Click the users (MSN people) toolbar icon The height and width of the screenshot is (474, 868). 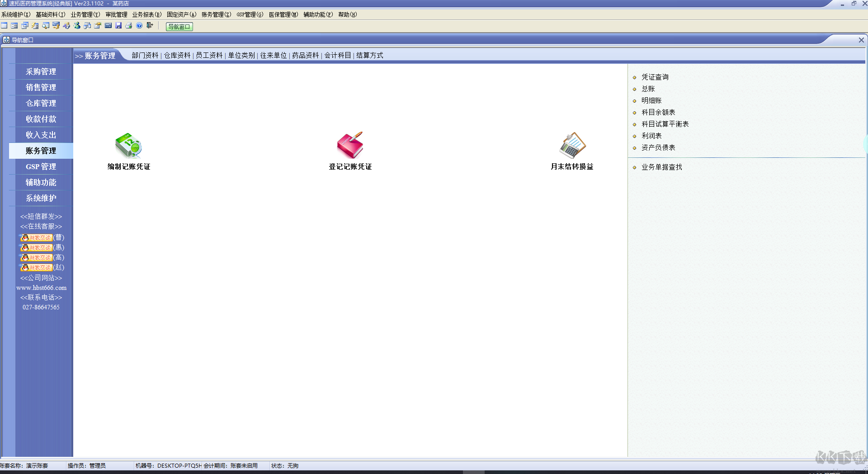(x=77, y=26)
